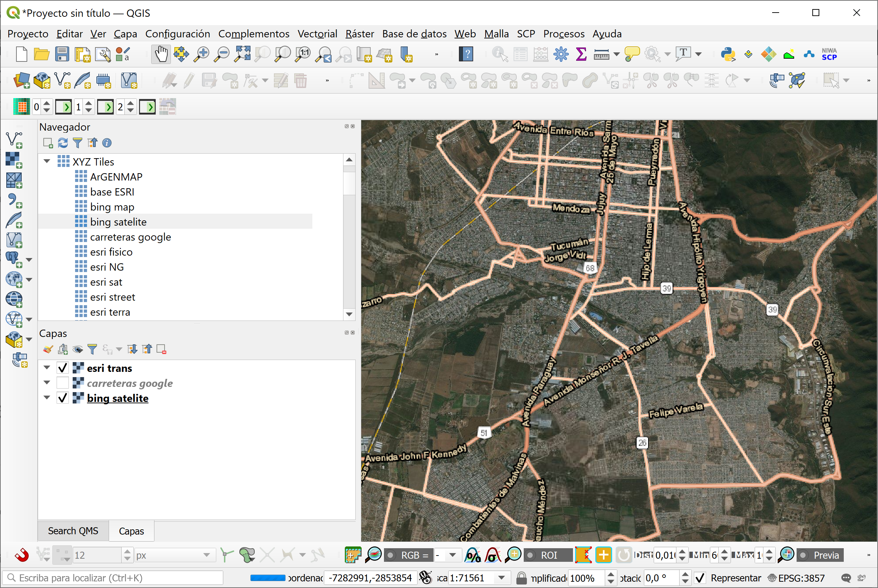Click the blue rendering progress bar
878x588 pixels.
tap(268, 578)
